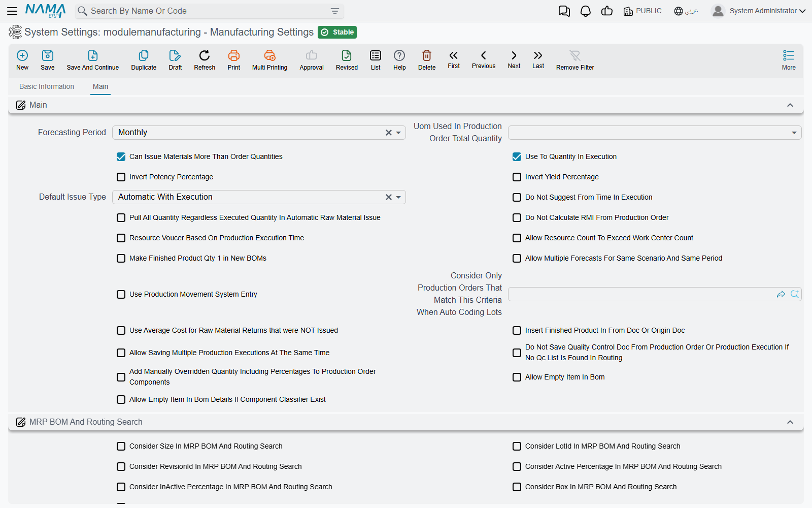Clear the Monthly forecasting period value
The height and width of the screenshot is (508, 812).
pos(389,133)
